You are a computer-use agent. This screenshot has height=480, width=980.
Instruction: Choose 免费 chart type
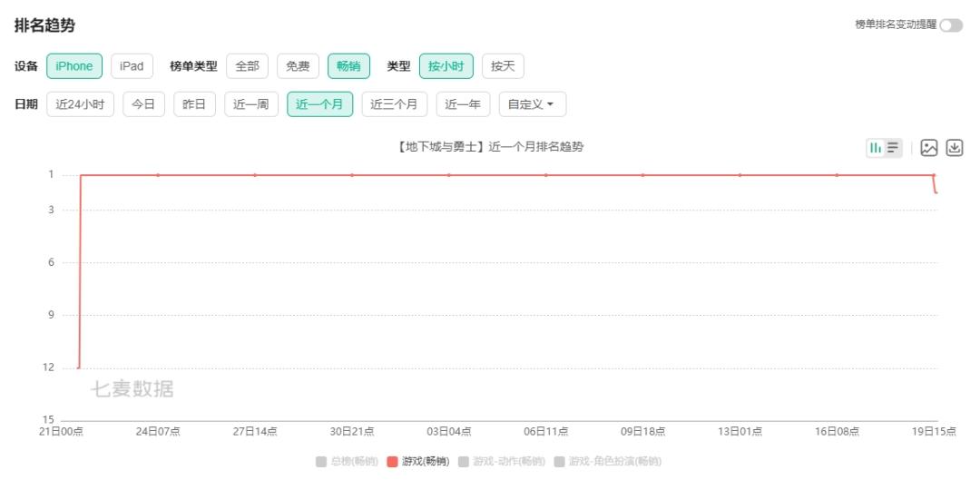(298, 66)
